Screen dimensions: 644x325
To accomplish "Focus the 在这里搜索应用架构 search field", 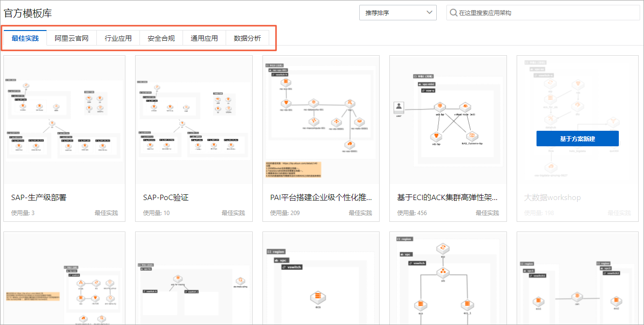I will (x=543, y=13).
